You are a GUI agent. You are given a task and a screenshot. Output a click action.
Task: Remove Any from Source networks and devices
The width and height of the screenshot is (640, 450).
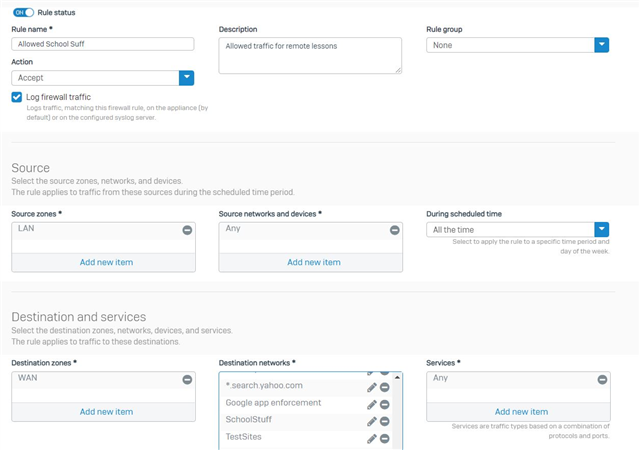coord(394,230)
